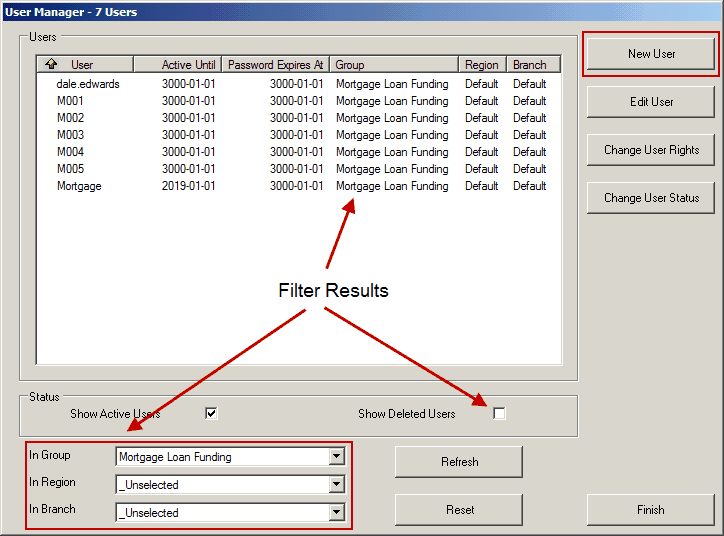Reset the filters with Reset button
Screen dimensions: 724x536
click(459, 510)
